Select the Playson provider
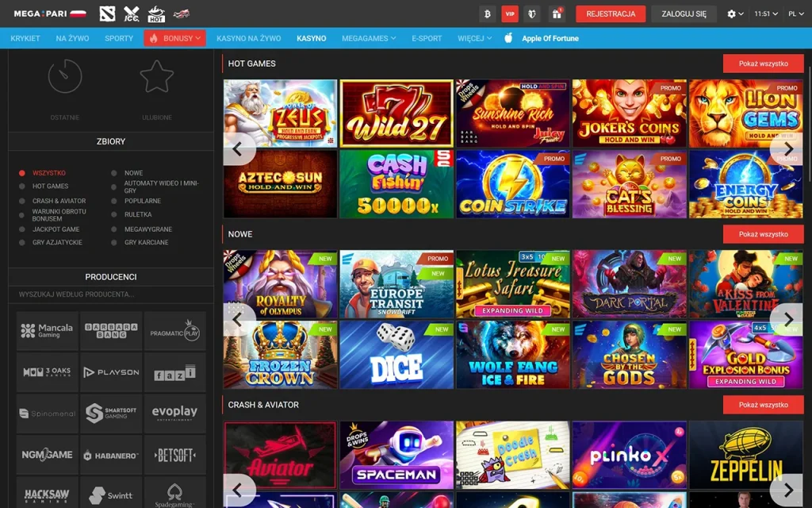Image resolution: width=812 pixels, height=508 pixels. pos(111,372)
